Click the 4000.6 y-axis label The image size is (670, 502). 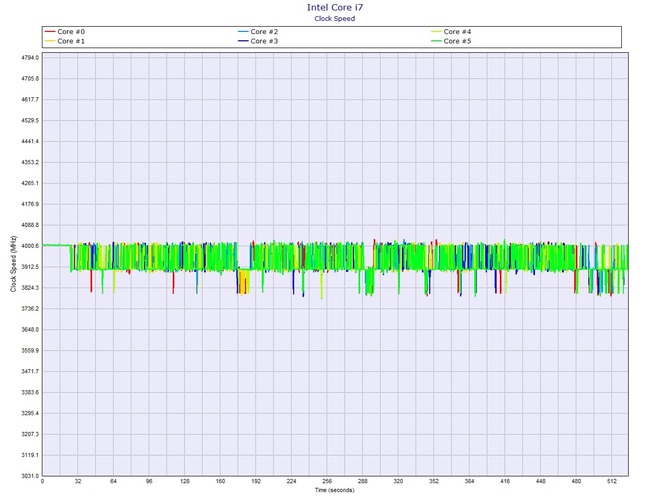26,246
